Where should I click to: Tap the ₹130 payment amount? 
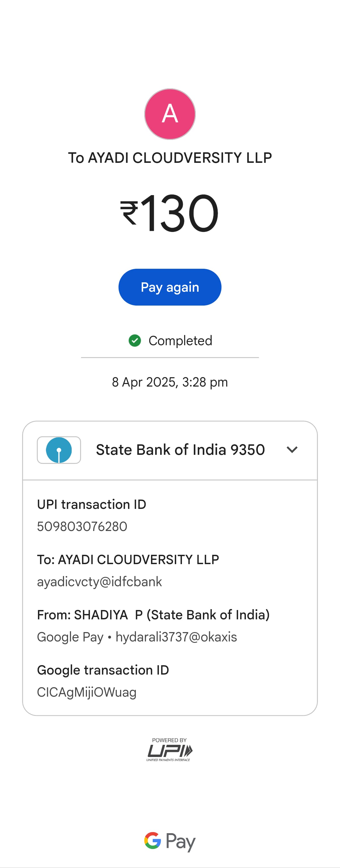[x=170, y=213]
